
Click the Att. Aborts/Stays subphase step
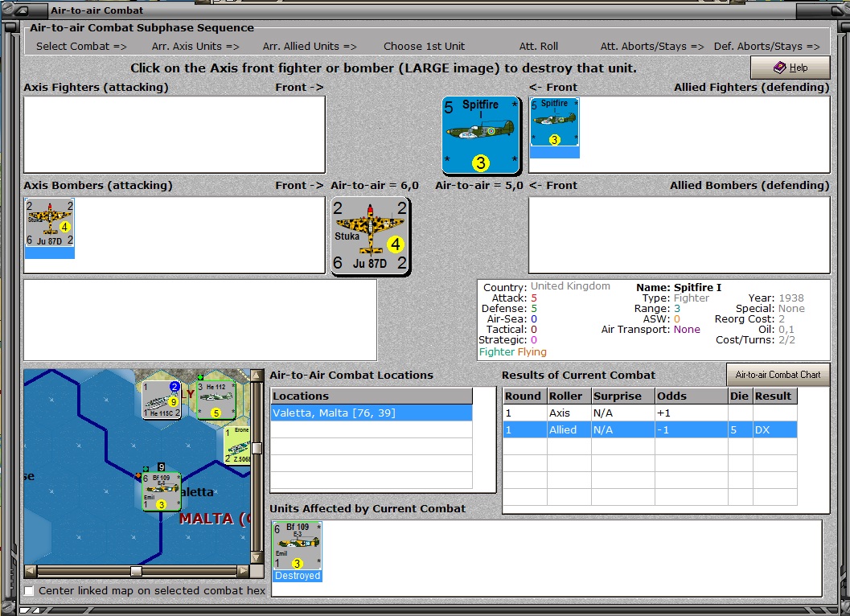pyautogui.click(x=652, y=47)
